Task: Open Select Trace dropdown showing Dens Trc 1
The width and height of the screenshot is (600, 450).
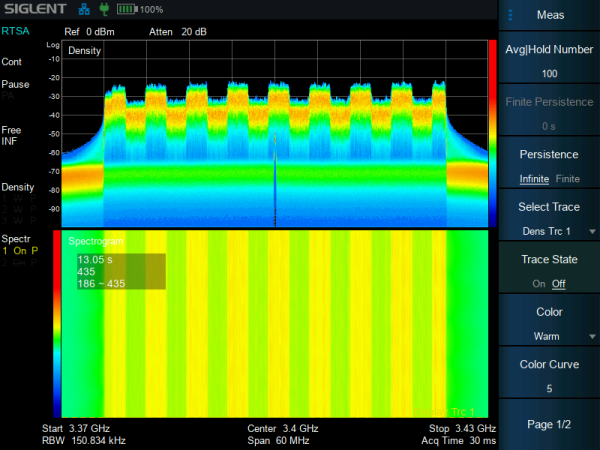Action: tap(549, 231)
